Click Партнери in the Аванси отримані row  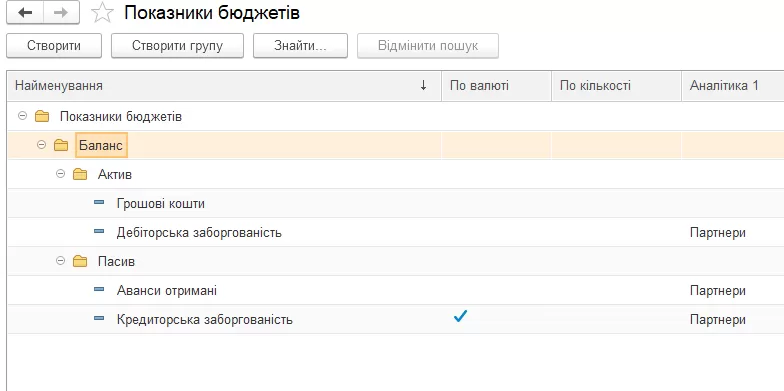(718, 290)
